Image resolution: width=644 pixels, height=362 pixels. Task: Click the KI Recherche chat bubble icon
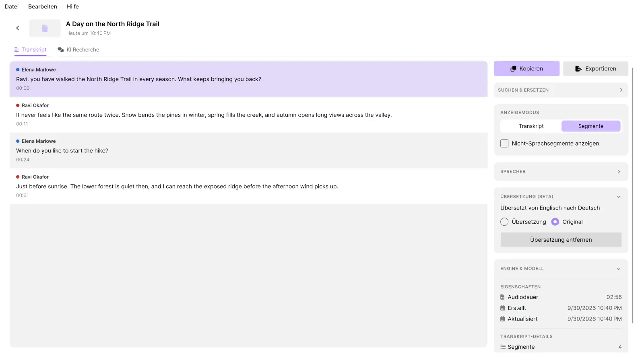(x=61, y=50)
